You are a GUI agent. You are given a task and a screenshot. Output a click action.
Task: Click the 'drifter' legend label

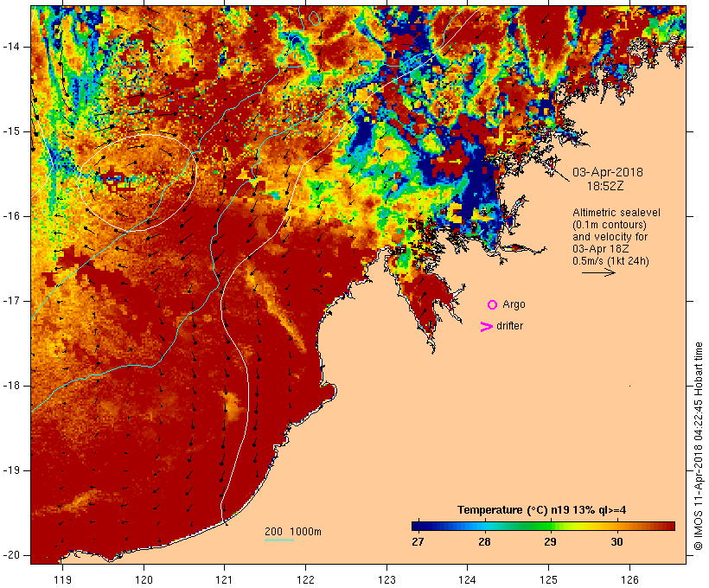(509, 326)
